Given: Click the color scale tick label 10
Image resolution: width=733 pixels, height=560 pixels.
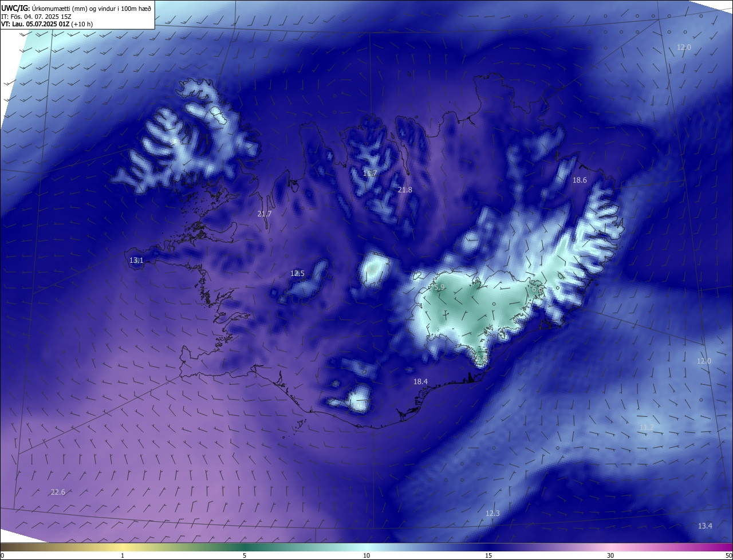Looking at the screenshot, I should pyautogui.click(x=366, y=555).
